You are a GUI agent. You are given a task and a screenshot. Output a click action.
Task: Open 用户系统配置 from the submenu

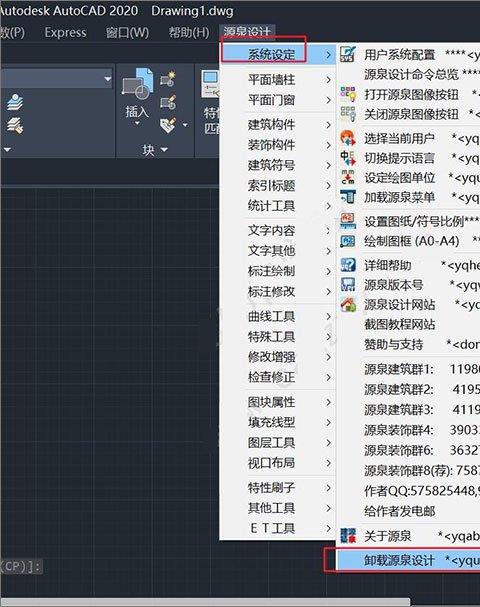408,55
